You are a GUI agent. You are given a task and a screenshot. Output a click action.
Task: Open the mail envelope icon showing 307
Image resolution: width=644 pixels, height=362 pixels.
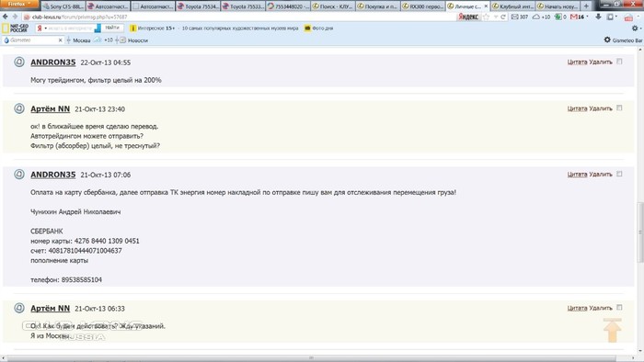click(x=520, y=17)
